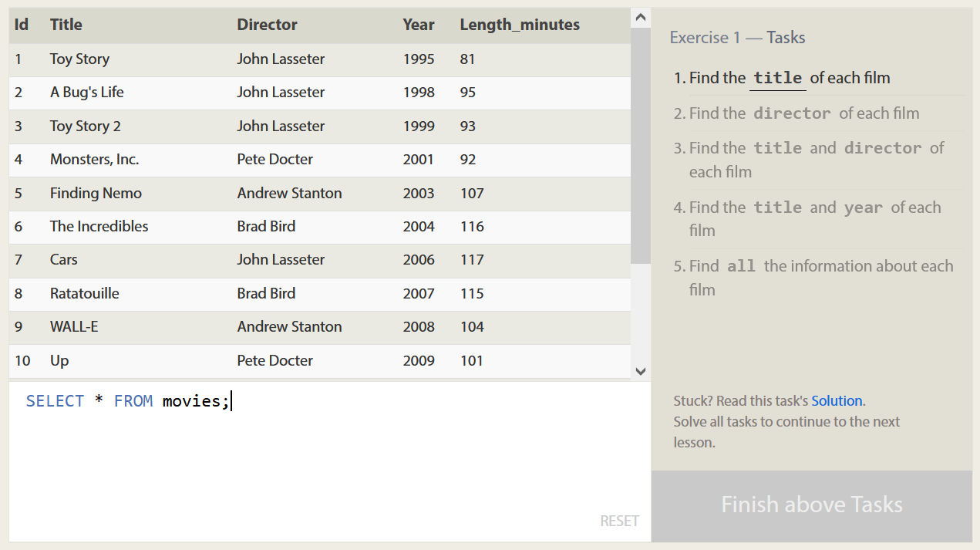The width and height of the screenshot is (980, 550).
Task: Click the Id column header
Action: pyautogui.click(x=22, y=25)
